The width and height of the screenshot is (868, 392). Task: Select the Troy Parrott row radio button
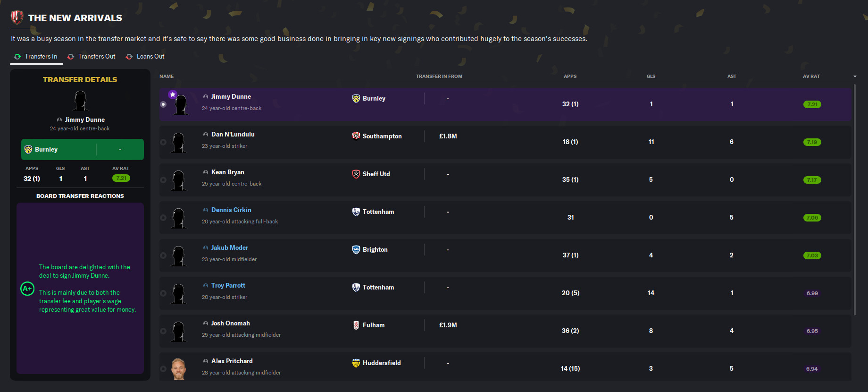point(163,293)
